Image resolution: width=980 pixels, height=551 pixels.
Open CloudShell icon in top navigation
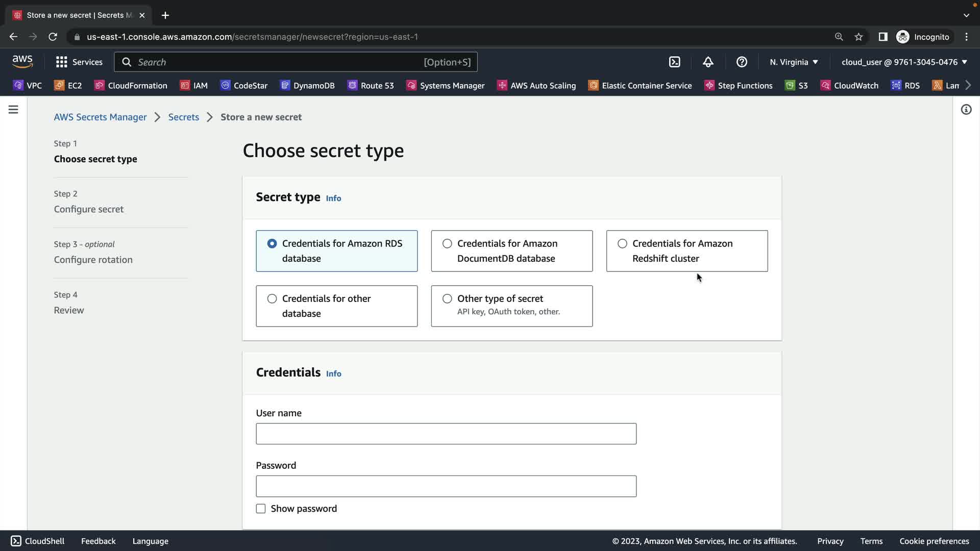pyautogui.click(x=674, y=62)
